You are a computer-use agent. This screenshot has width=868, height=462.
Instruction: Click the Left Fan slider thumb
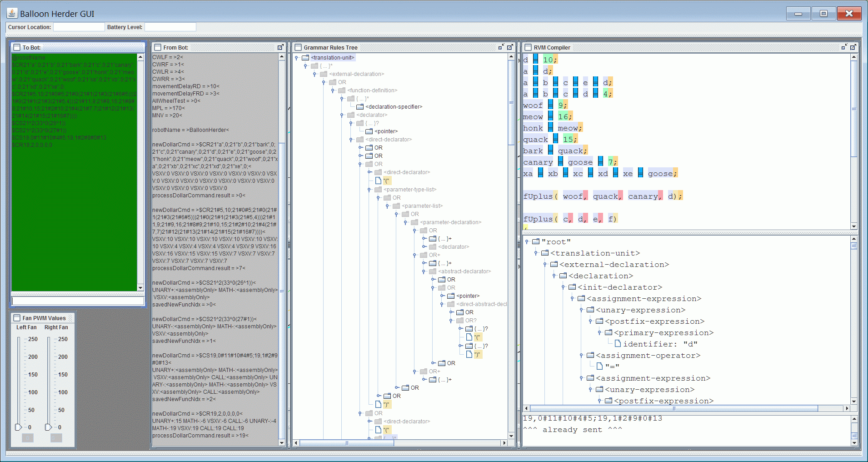[x=18, y=427]
